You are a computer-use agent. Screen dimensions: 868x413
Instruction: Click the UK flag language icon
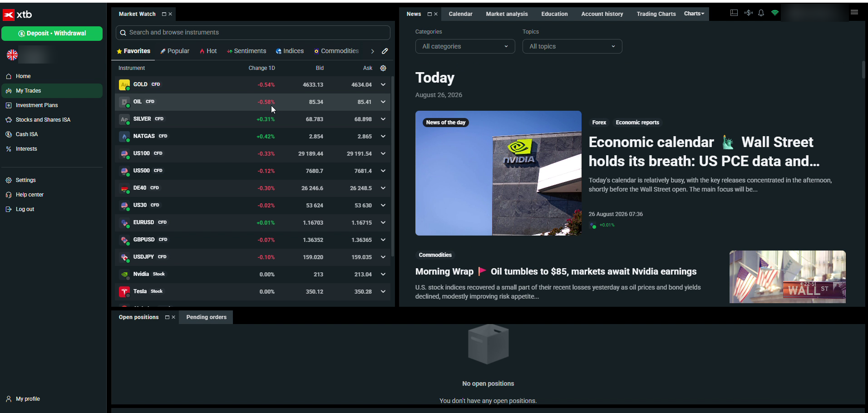[12, 55]
